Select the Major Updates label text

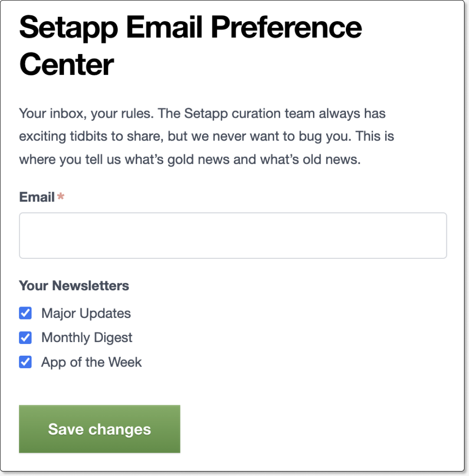(86, 313)
